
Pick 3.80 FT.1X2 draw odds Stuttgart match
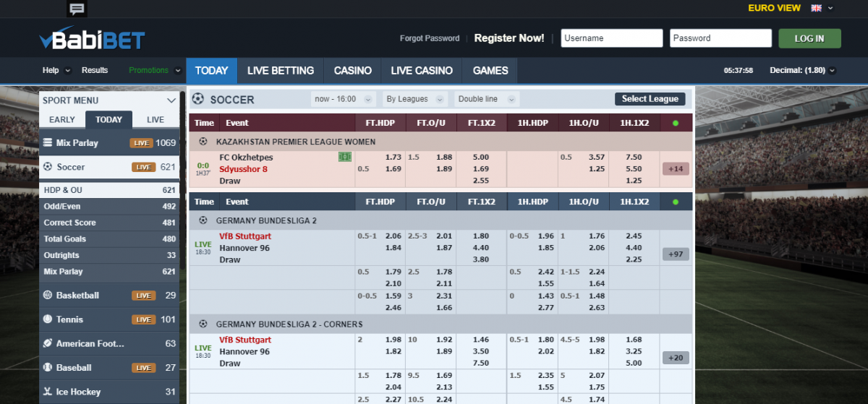coord(480,259)
